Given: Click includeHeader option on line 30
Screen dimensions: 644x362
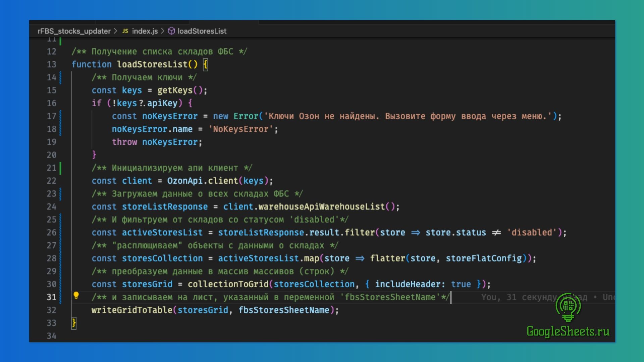Looking at the screenshot, I should pos(408,284).
